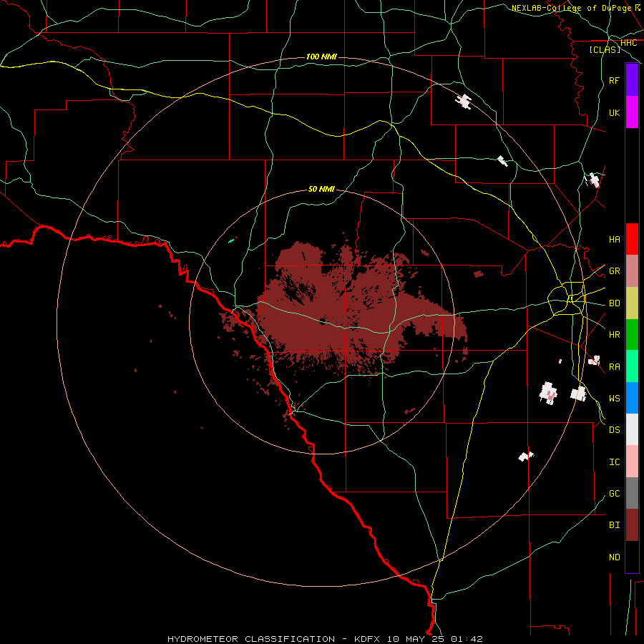Click the light pink IC legend swatch
Viewport: 644px width, 644px height.
[x=632, y=462]
